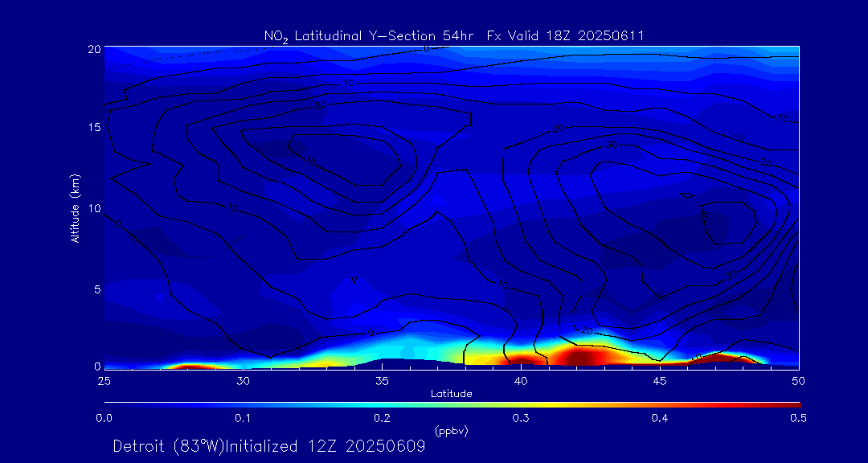Select the "Altitude (km)" vertical axis label

[x=76, y=207]
